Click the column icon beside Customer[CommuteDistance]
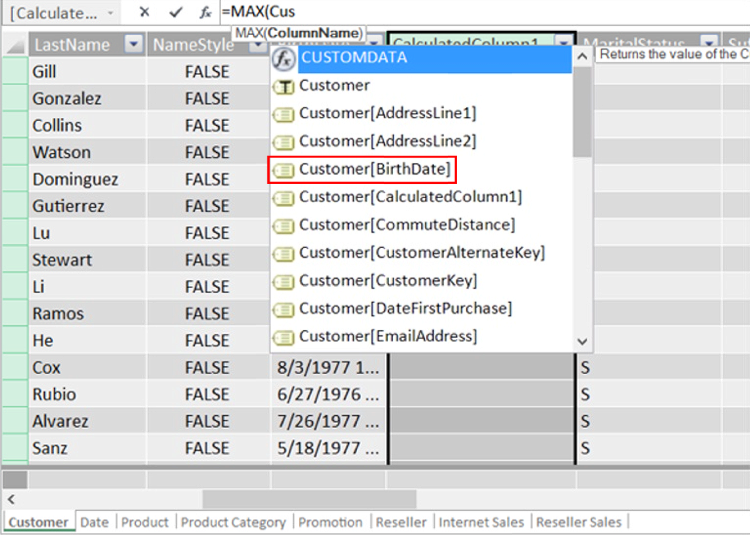The image size is (750, 535). pyautogui.click(x=284, y=226)
